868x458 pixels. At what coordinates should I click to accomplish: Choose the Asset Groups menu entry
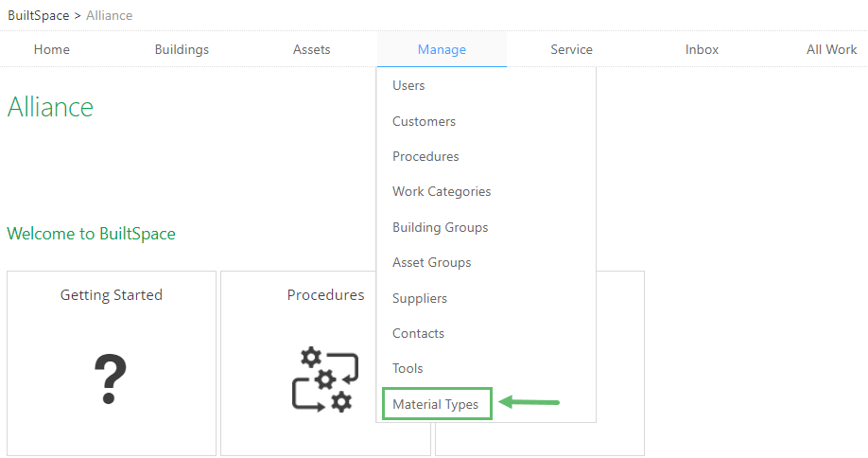[432, 262]
